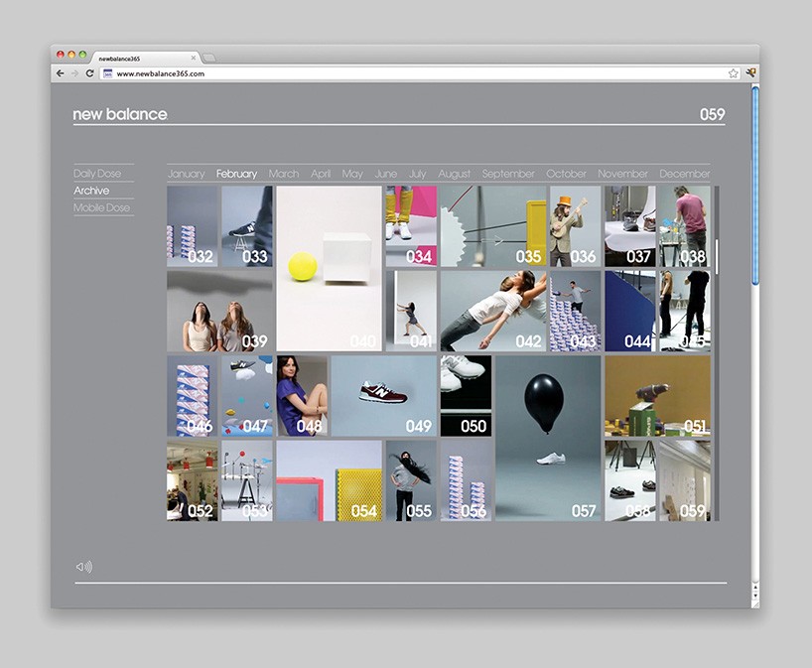The image size is (812, 668).
Task: Open thumbnail 033 with sneaker on stool
Action: [247, 226]
